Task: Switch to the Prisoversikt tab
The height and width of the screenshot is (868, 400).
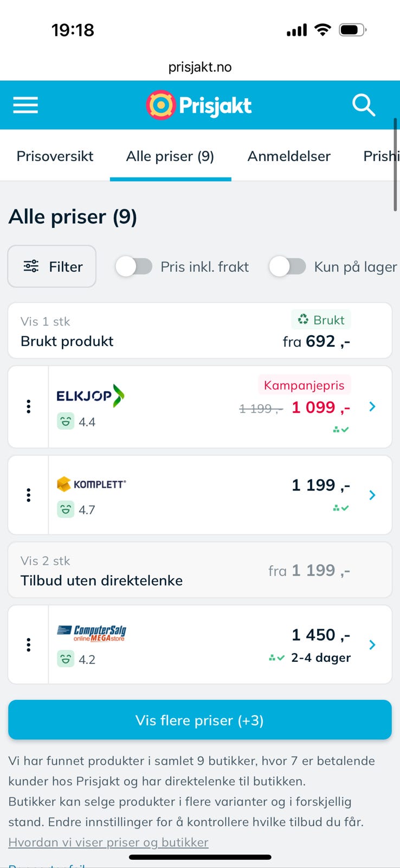Action: pyautogui.click(x=55, y=156)
